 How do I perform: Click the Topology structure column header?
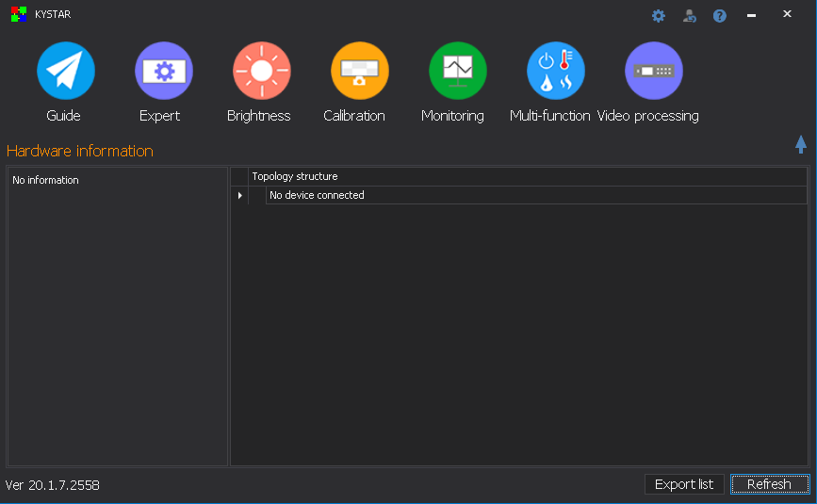pyautogui.click(x=295, y=176)
